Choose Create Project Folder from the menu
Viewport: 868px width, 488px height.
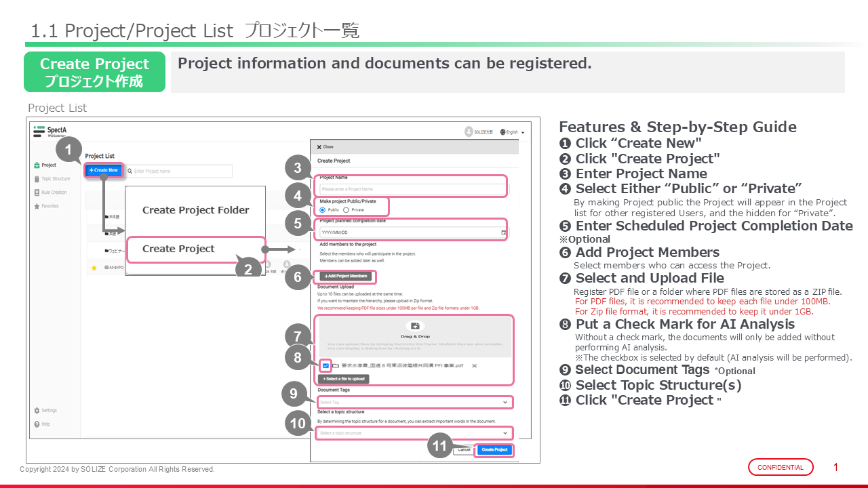pos(195,210)
